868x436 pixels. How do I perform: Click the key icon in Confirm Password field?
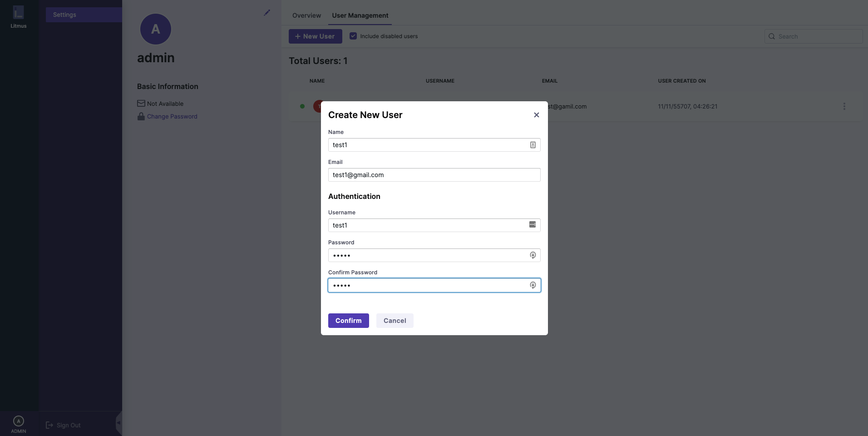[533, 285]
